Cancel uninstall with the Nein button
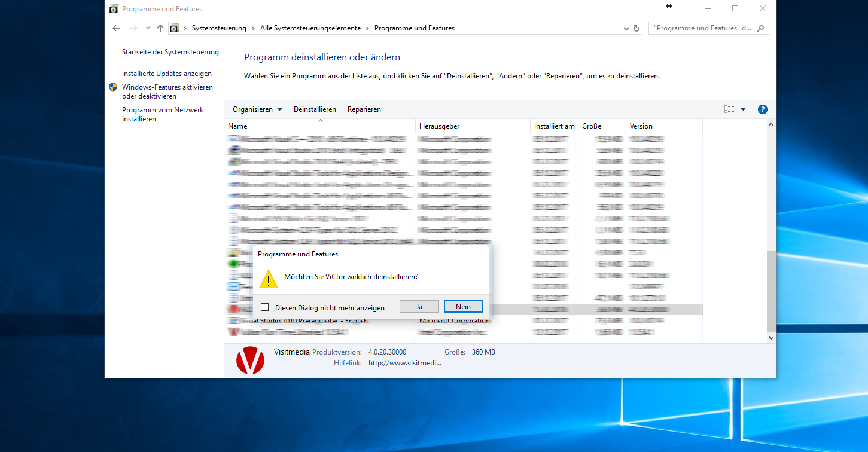868x452 pixels. 463,306
